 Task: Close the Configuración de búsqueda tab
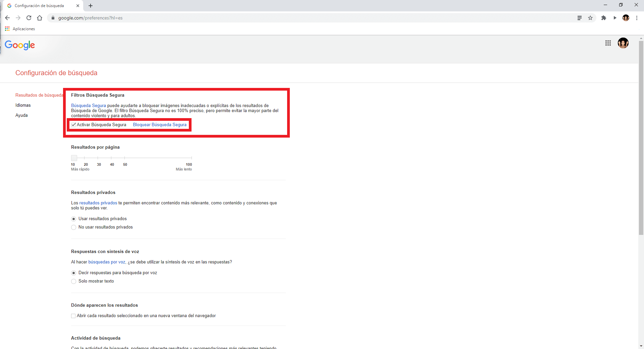(78, 6)
